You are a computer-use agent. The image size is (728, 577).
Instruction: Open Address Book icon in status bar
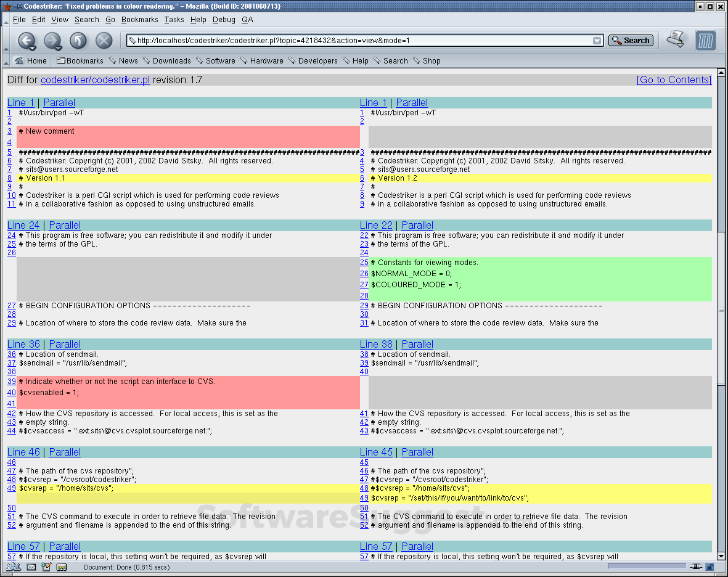coord(60,567)
